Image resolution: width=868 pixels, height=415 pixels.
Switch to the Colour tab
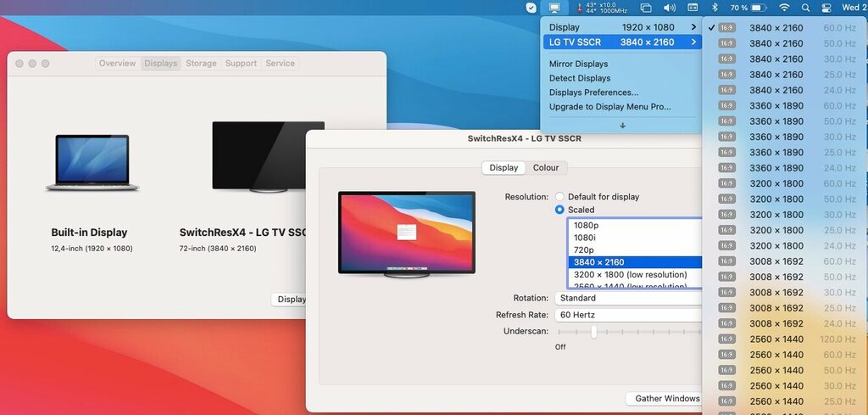[x=546, y=168]
